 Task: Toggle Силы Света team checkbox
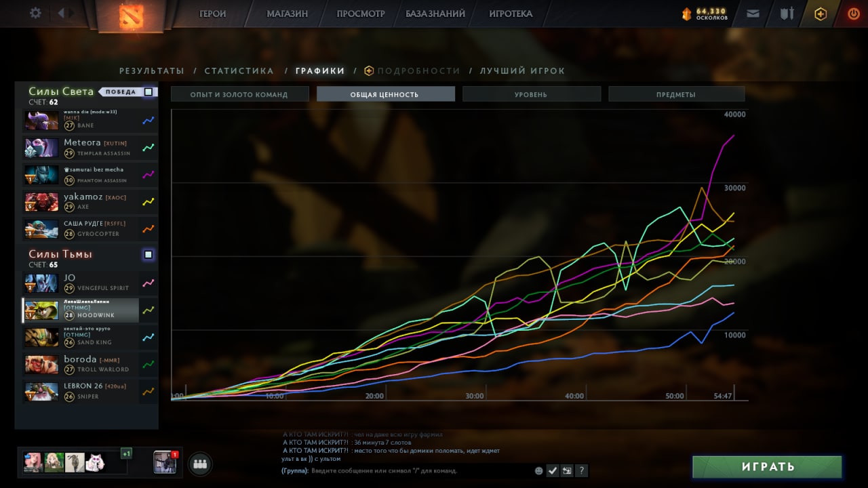149,91
